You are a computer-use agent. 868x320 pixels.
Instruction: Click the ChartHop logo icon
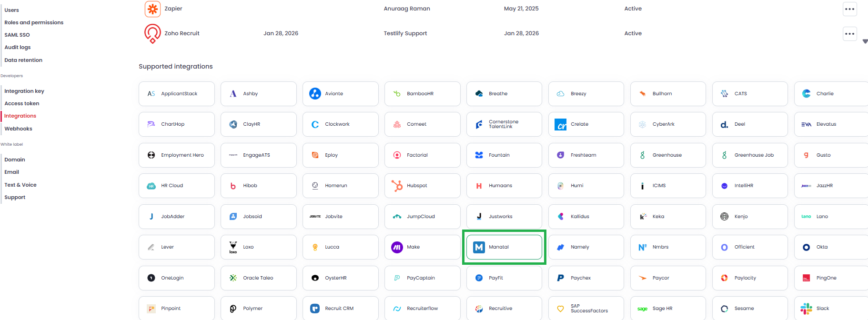pyautogui.click(x=151, y=124)
